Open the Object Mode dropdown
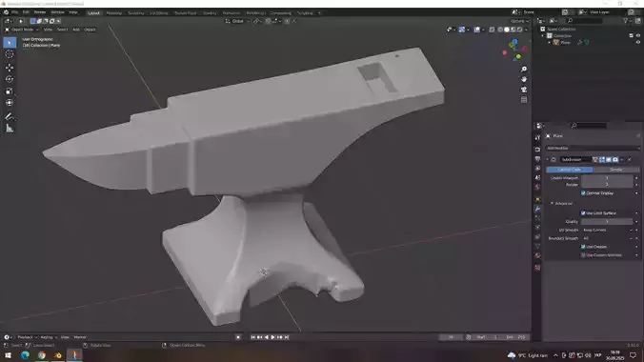 coord(22,30)
